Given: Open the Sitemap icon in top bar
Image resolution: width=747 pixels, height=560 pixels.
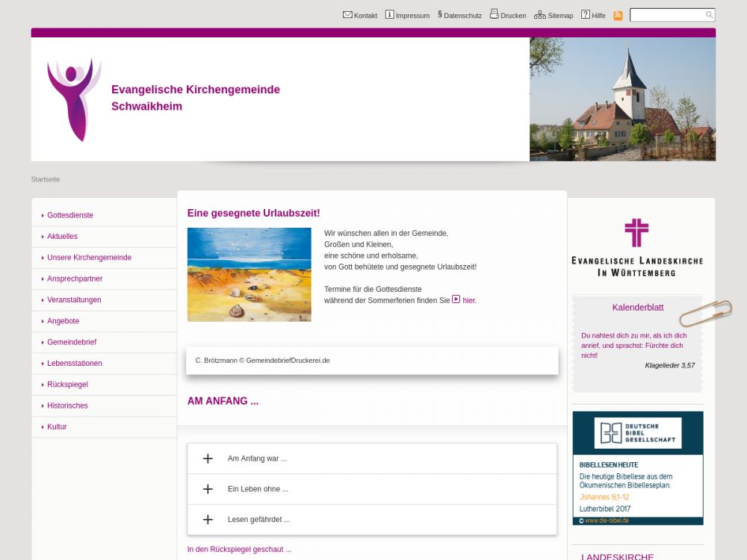Looking at the screenshot, I should [540, 15].
